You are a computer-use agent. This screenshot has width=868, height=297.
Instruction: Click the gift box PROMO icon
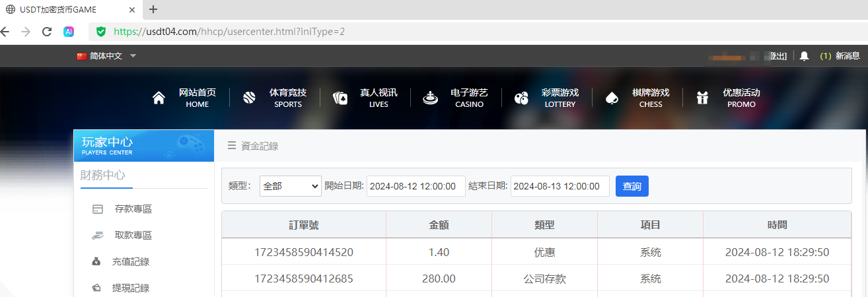(x=702, y=98)
